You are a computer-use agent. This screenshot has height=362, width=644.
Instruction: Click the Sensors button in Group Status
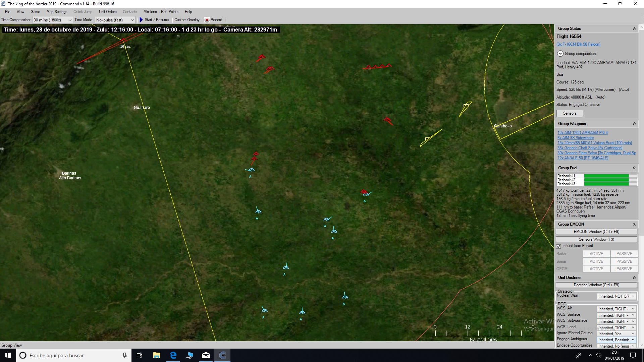569,113
